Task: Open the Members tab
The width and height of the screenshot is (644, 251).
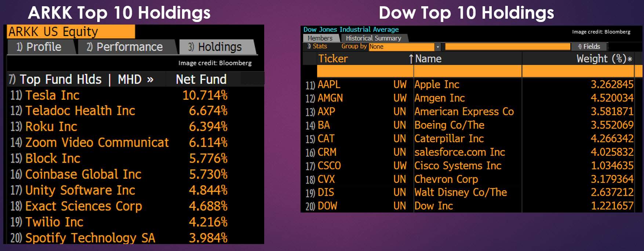Action: pos(320,38)
